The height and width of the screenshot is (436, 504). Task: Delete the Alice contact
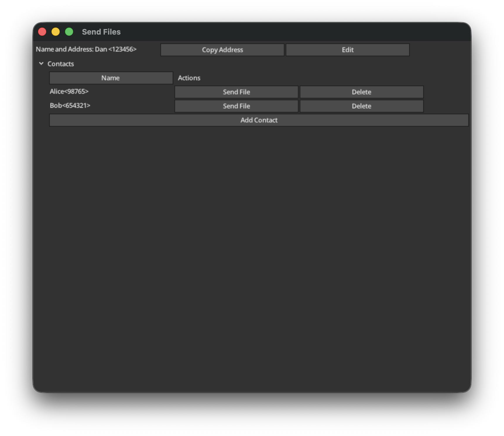click(361, 92)
